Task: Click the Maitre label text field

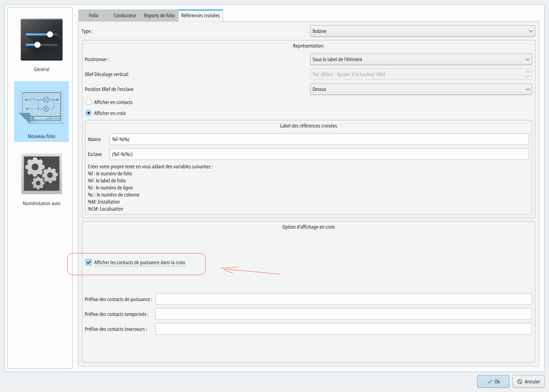Action: click(x=319, y=139)
